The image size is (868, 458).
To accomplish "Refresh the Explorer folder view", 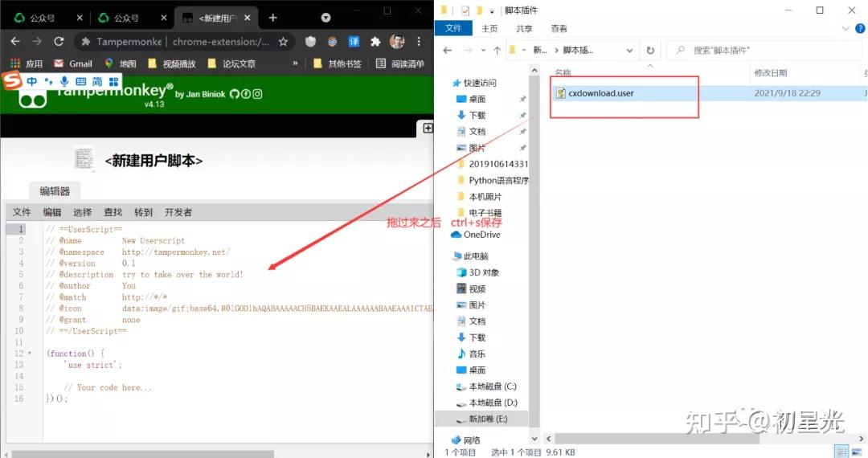I will pyautogui.click(x=650, y=51).
